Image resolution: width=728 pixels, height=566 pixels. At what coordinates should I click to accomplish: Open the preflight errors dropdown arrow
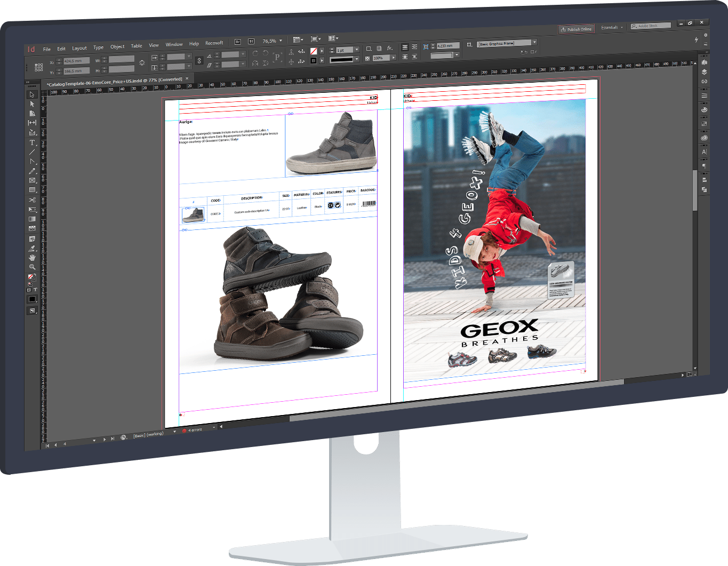tap(214, 427)
